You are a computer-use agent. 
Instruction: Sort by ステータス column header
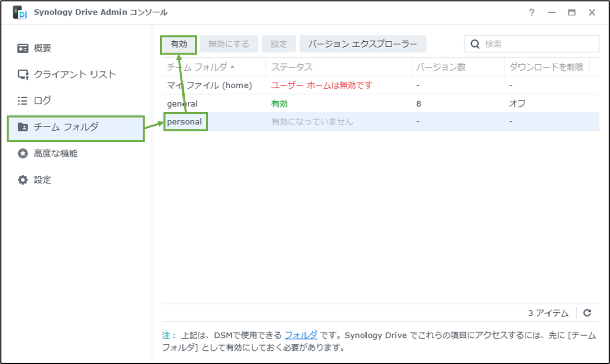click(339, 67)
